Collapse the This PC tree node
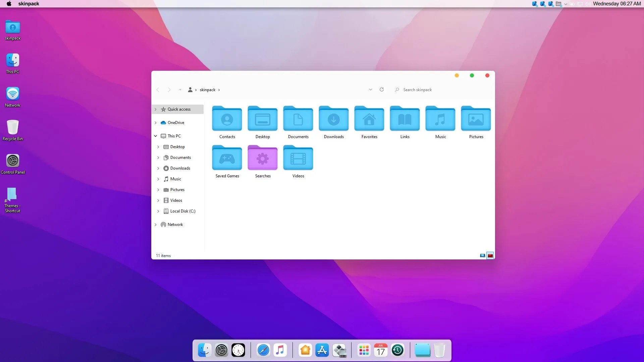 pos(156,136)
